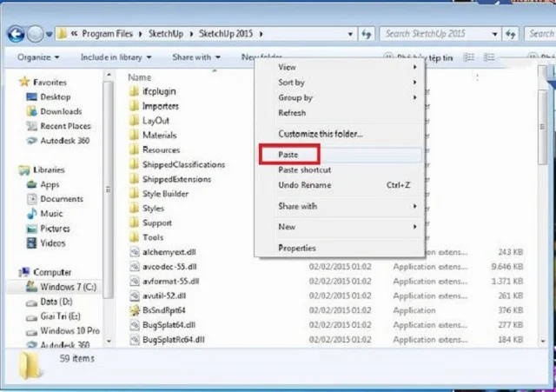Image resolution: width=556 pixels, height=392 pixels.
Task: Select the avcodec-55.dll file icon
Action: tap(135, 267)
